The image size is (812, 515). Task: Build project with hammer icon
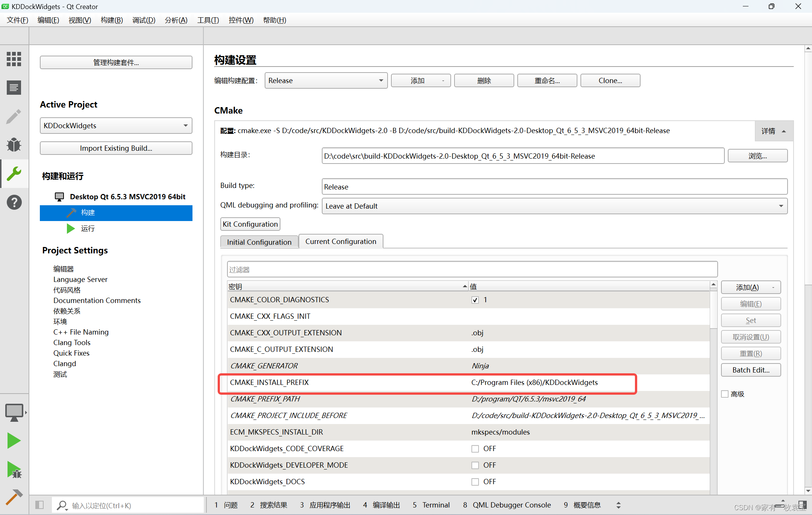(14, 497)
